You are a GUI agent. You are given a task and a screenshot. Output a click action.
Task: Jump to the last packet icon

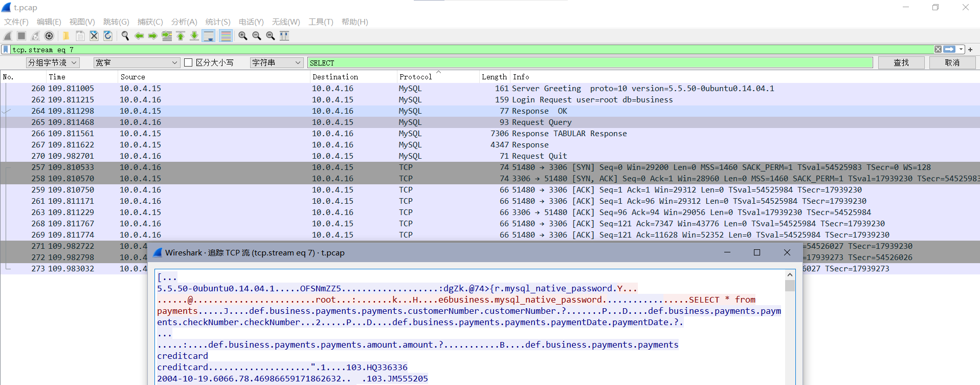[194, 36]
